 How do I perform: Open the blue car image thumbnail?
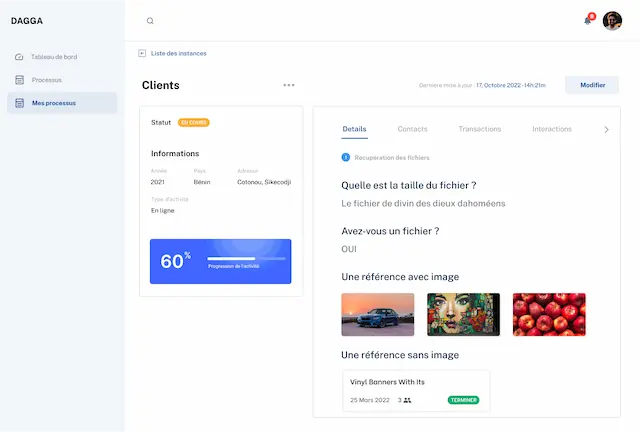(378, 314)
